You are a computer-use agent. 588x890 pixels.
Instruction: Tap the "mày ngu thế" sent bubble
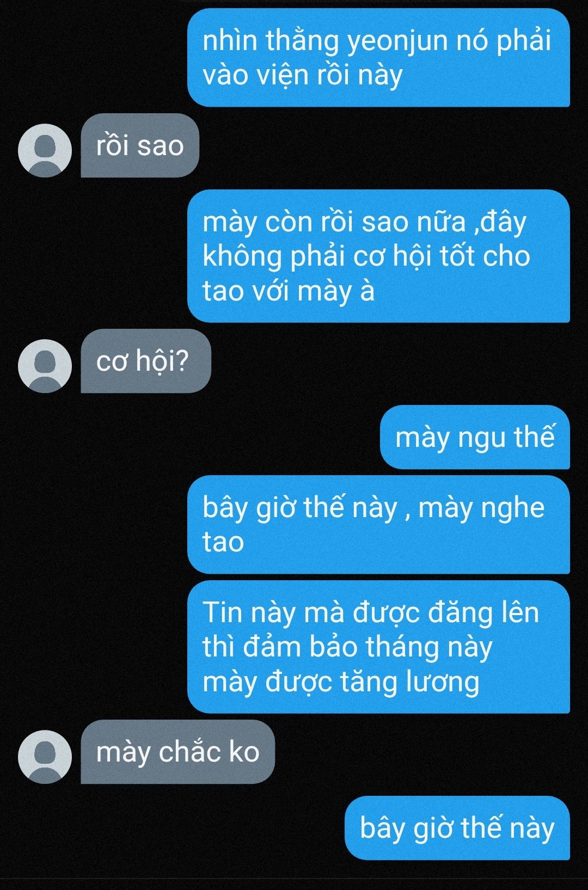coord(475,437)
